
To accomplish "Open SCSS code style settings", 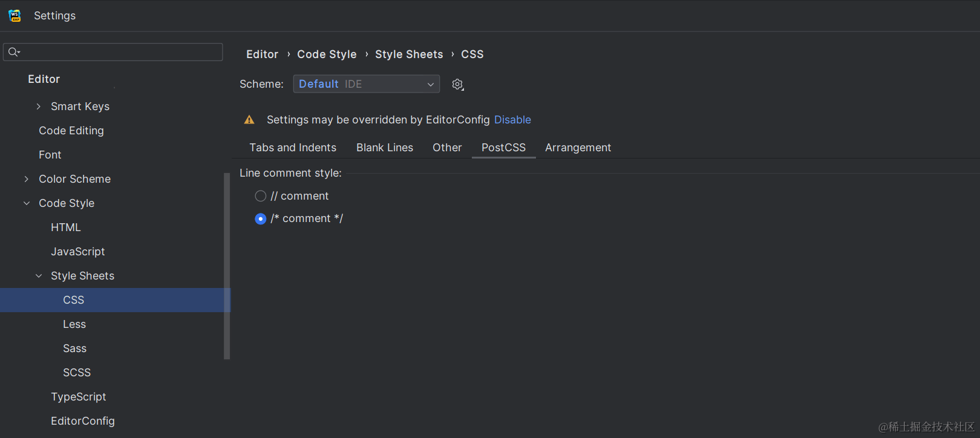I will pyautogui.click(x=77, y=373).
